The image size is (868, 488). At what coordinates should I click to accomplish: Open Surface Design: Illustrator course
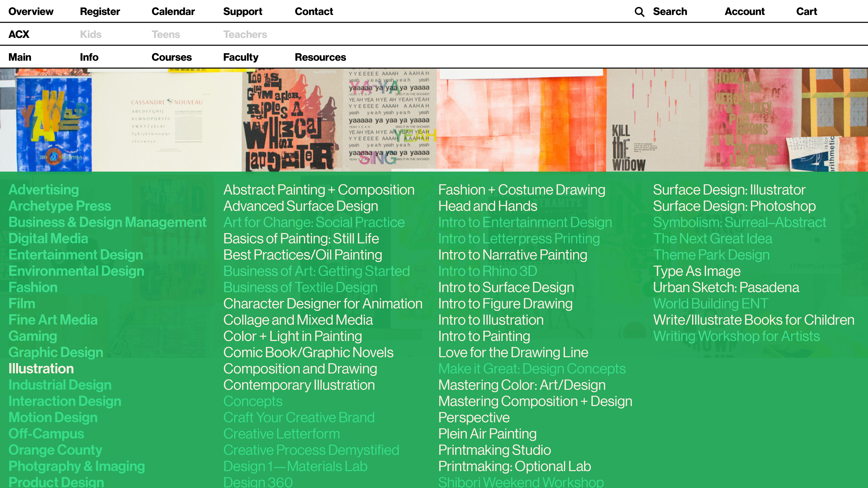729,190
